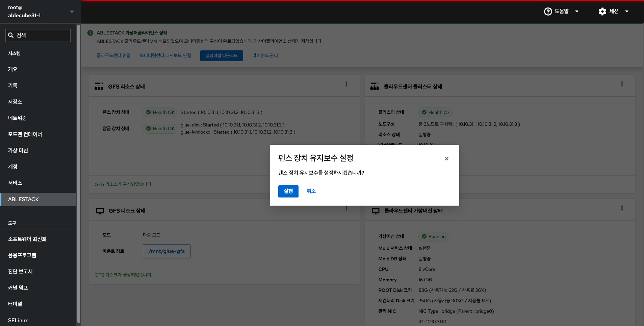Select ABLESTACK in the sidebar
This screenshot has width=644, height=326.
click(24, 199)
